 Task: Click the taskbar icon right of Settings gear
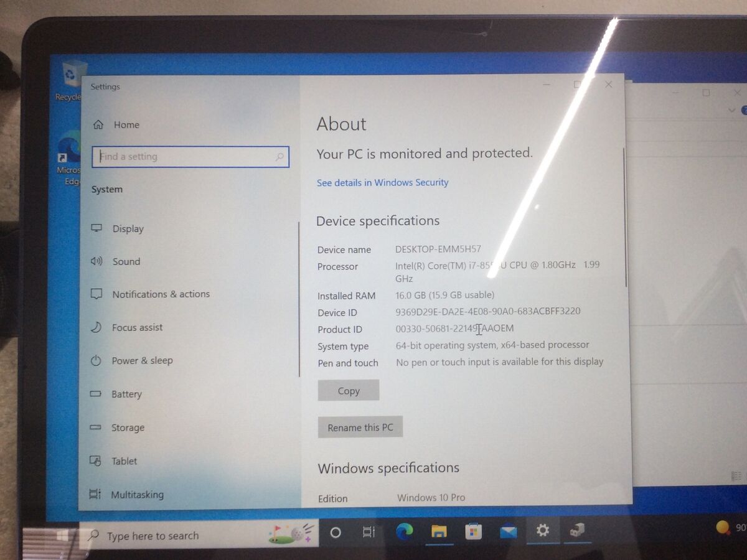tap(577, 530)
